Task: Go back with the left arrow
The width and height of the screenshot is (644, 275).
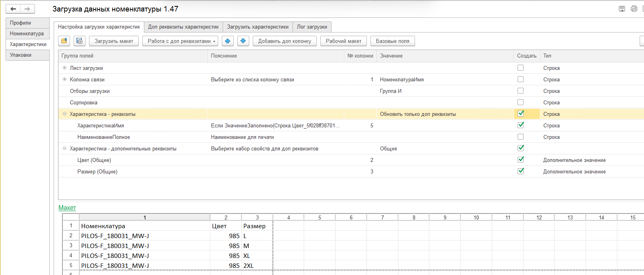Action: tap(13, 9)
